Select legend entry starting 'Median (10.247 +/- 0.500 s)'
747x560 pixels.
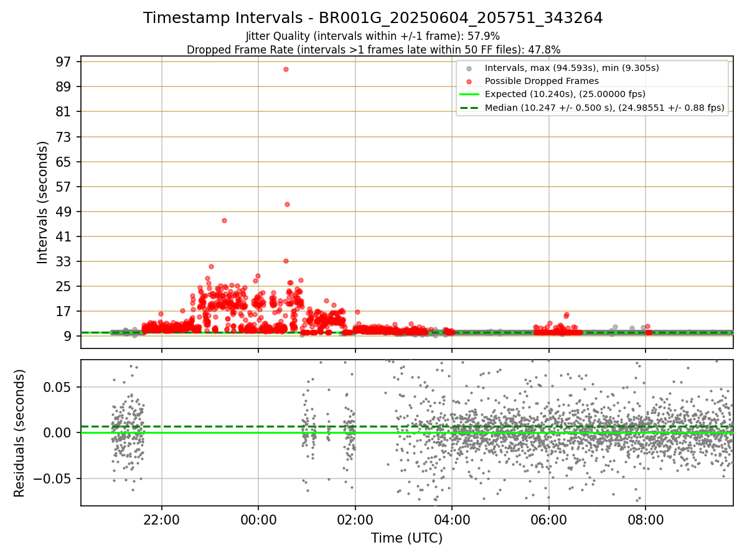tap(604, 108)
